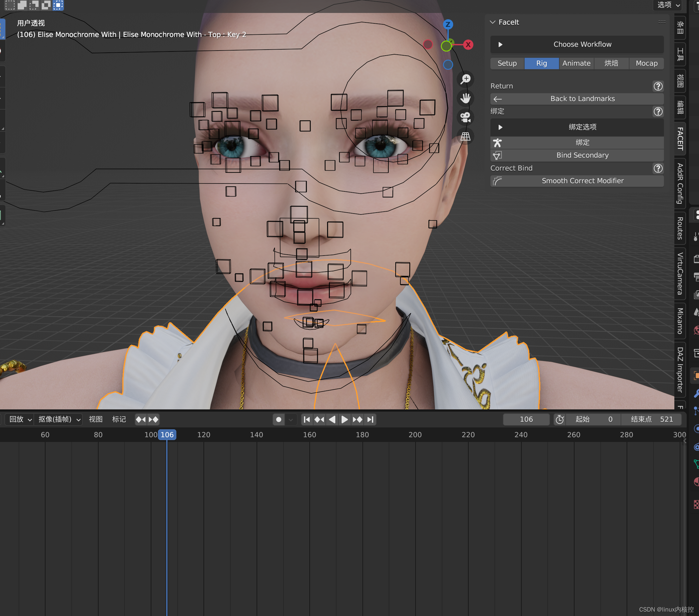Toggle use preview range clock icon

(559, 420)
